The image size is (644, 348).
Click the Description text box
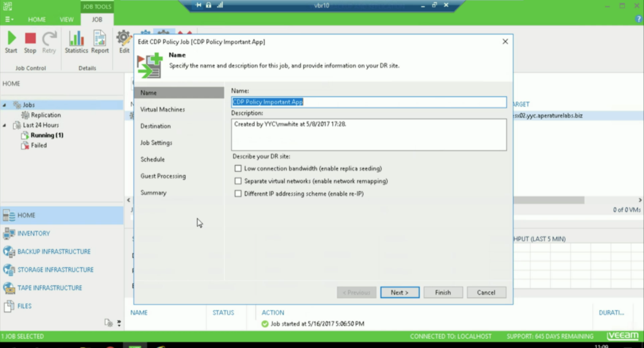pos(369,134)
